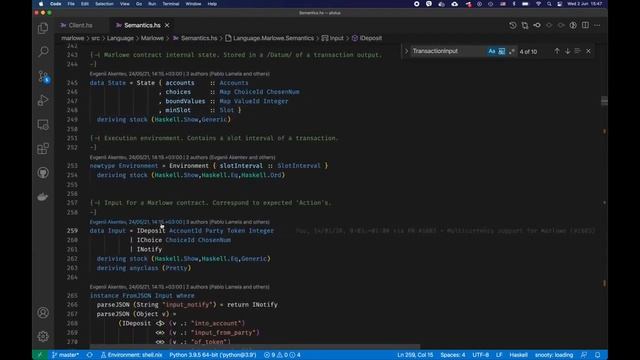
Task: Open the Terminal menu
Action: click(171, 4)
